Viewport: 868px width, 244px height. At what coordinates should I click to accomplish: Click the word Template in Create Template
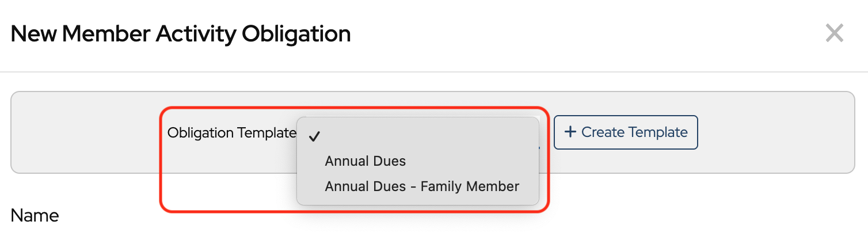658,132
